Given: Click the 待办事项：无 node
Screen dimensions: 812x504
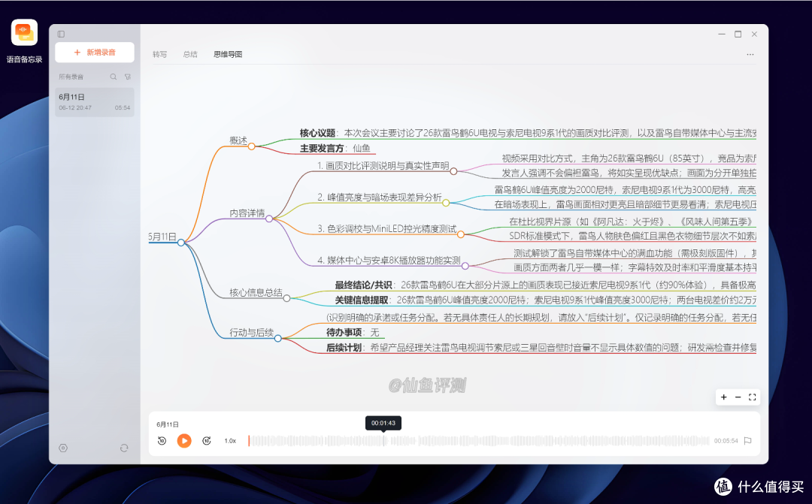Looking at the screenshot, I should coord(353,332).
